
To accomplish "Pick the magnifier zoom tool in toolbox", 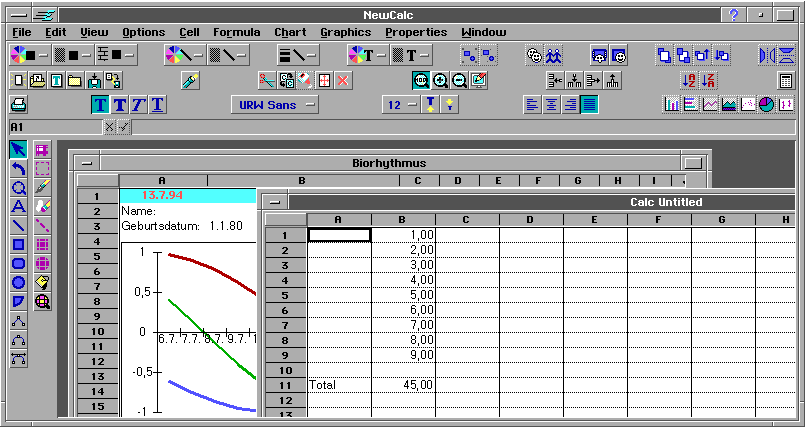I will click(x=18, y=187).
